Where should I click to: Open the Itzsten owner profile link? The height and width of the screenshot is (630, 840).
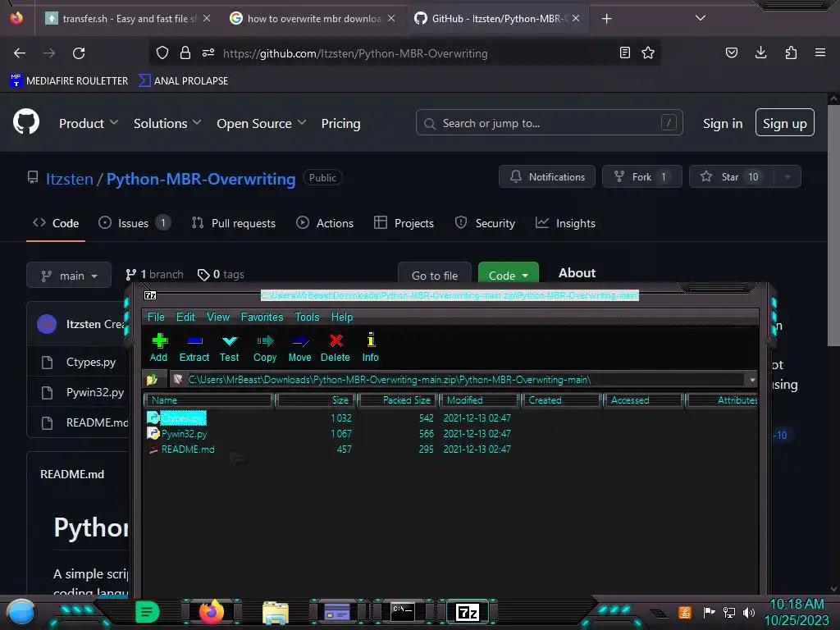70,178
